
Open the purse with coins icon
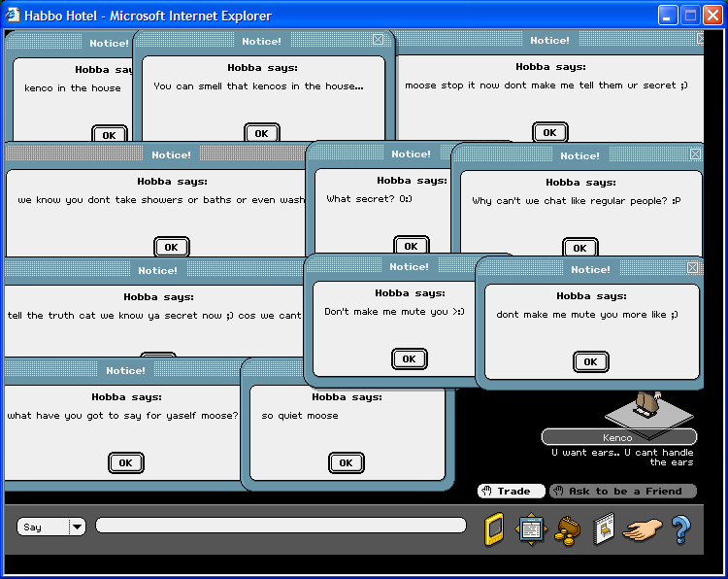[x=568, y=530]
